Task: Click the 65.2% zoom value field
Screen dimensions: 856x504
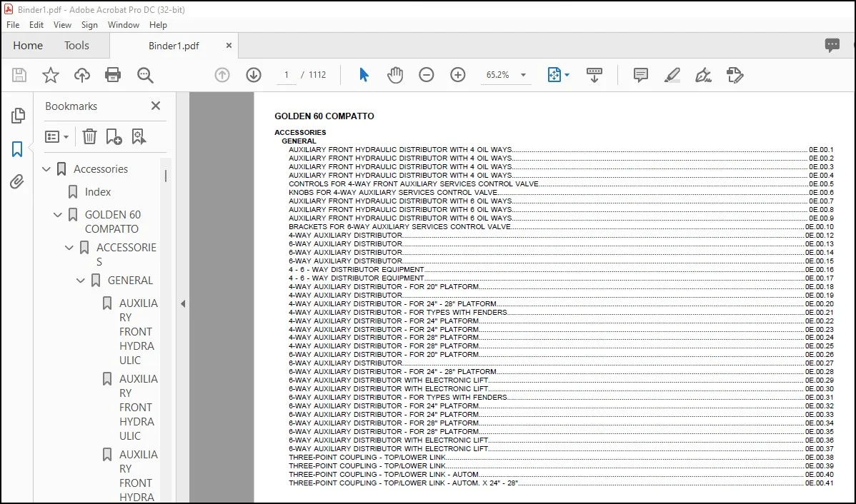Action: [x=497, y=75]
